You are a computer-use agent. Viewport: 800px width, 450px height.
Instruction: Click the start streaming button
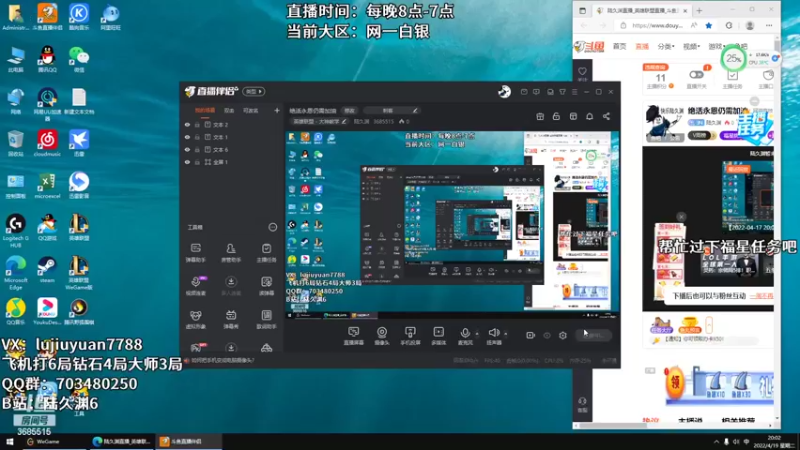tap(593, 335)
